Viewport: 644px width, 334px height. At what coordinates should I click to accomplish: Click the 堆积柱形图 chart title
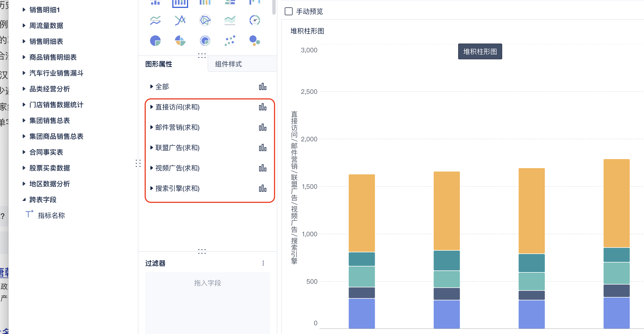[307, 31]
